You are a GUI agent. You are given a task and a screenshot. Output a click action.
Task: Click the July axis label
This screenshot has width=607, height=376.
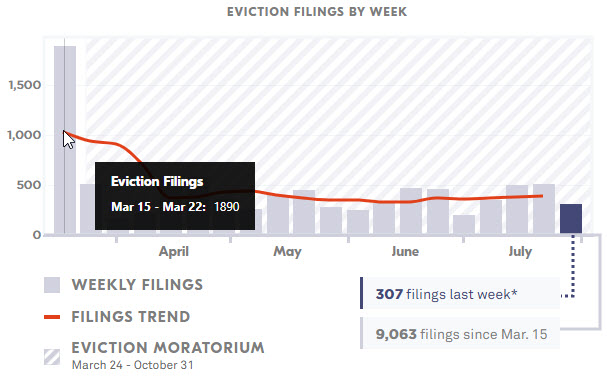[x=520, y=252]
